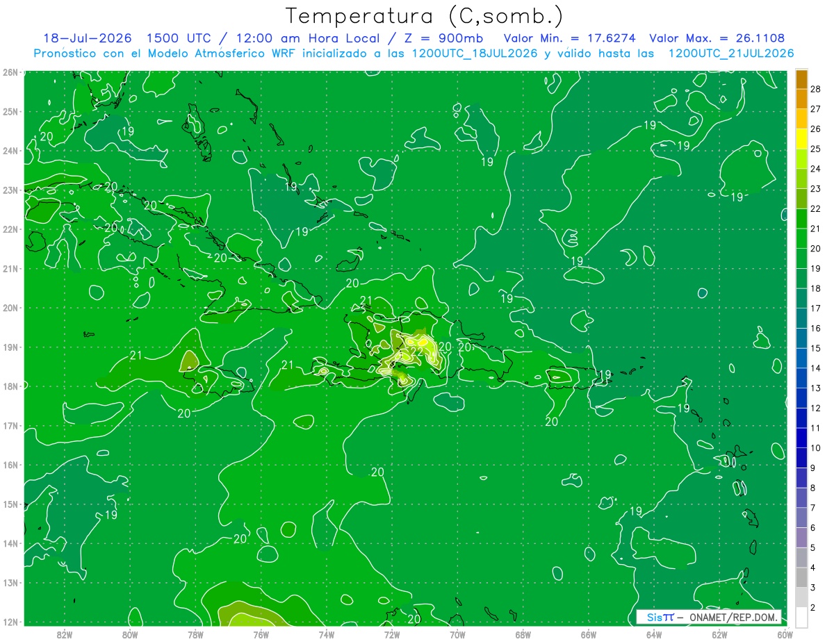Click the "82W" longitude axis label
Viewport: 834px width, 644px height.
pyautogui.click(x=65, y=634)
